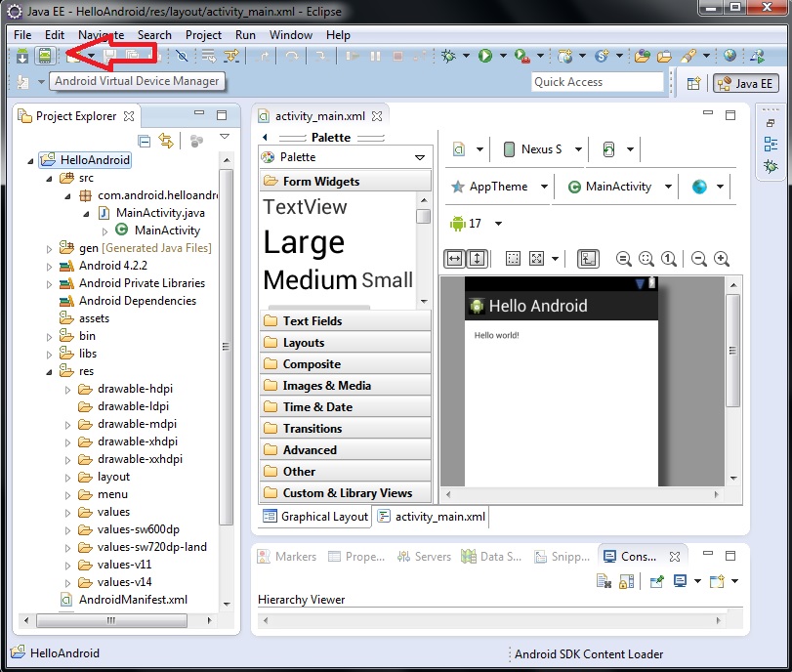Open the Android SDK Manager
The image size is (792, 672).
pyautogui.click(x=21, y=56)
